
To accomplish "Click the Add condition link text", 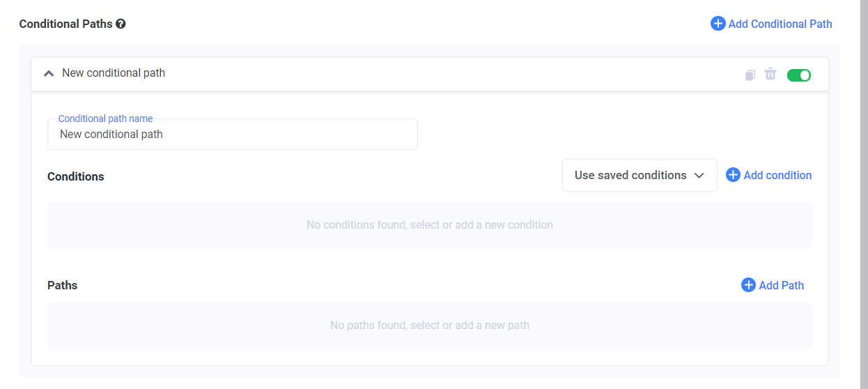I will (777, 176).
